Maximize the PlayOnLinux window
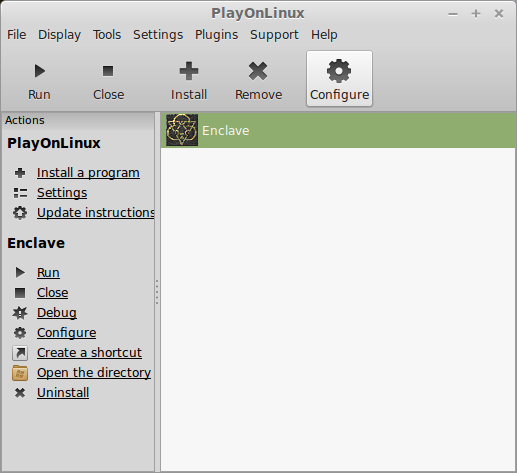Screen dimensions: 517x473 (x=476, y=14)
